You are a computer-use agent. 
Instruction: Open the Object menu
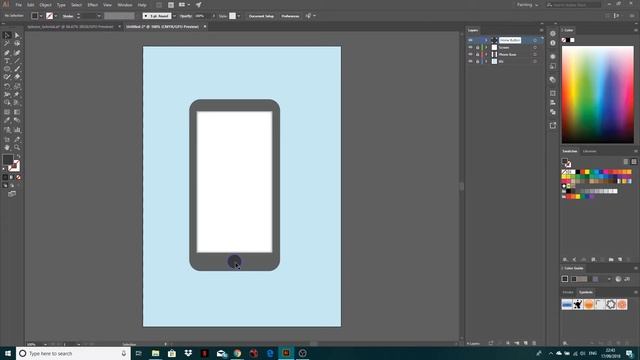45,5
